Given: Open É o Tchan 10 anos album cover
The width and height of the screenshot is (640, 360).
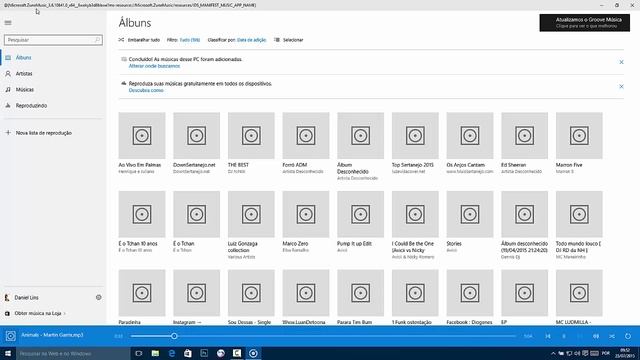Looking at the screenshot, I should point(142,214).
